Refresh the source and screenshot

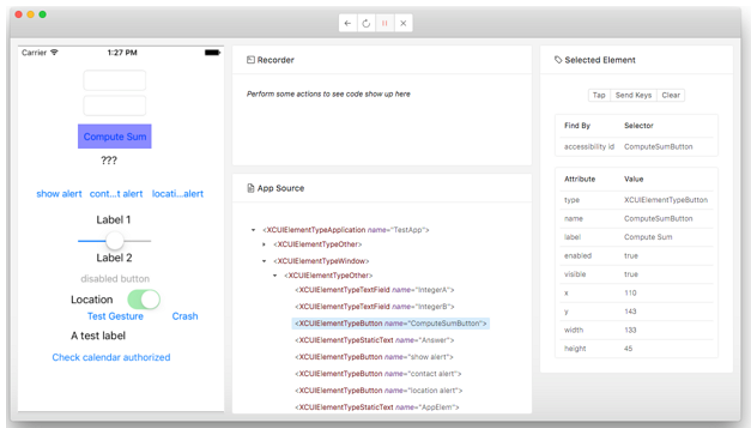(366, 22)
